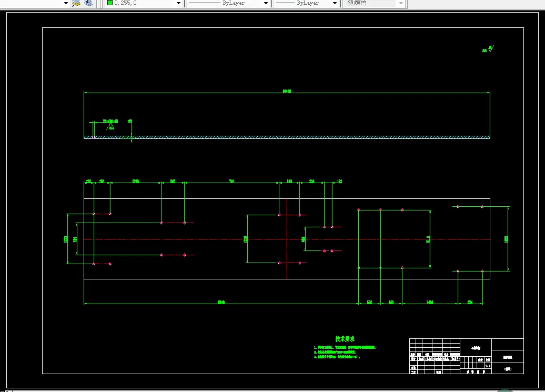Image resolution: width=545 pixels, height=392 pixels.
Task: Click the green 0,255,0 color swatch
Action: [110, 3]
